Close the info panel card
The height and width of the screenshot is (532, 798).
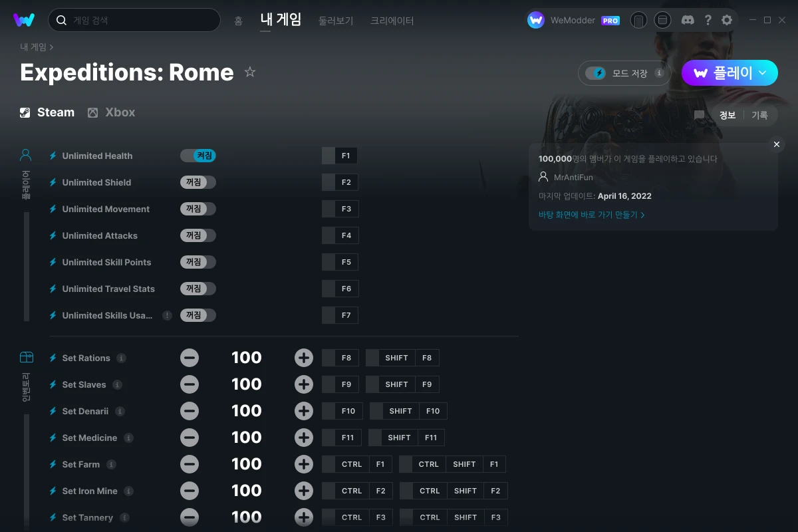pos(777,144)
